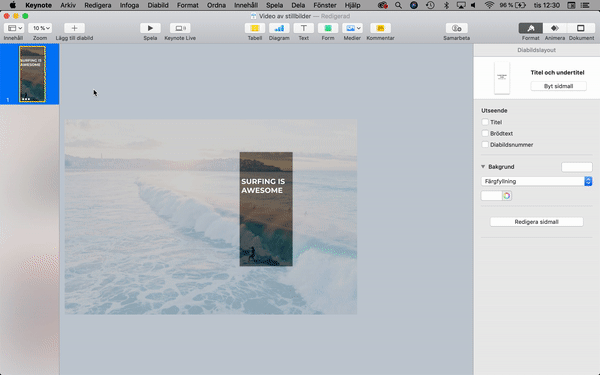Image resolution: width=600 pixels, height=375 pixels.
Task: Enable the Titel checkbox
Action: coord(485,122)
